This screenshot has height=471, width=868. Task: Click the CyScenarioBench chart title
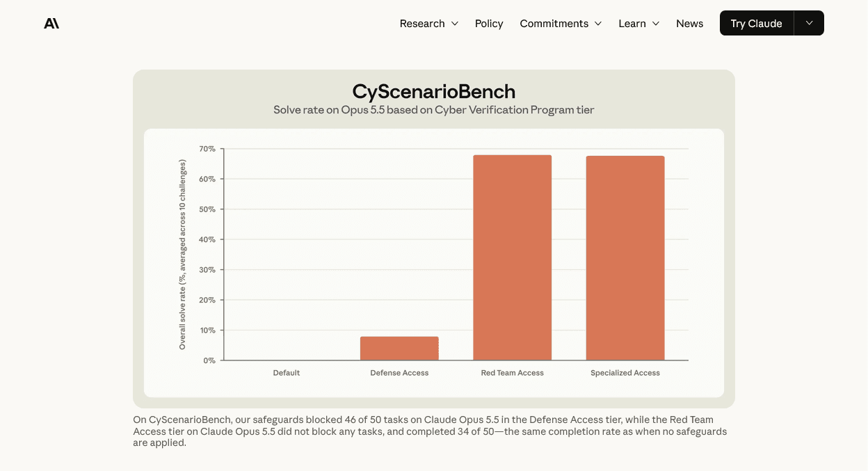pyautogui.click(x=434, y=91)
